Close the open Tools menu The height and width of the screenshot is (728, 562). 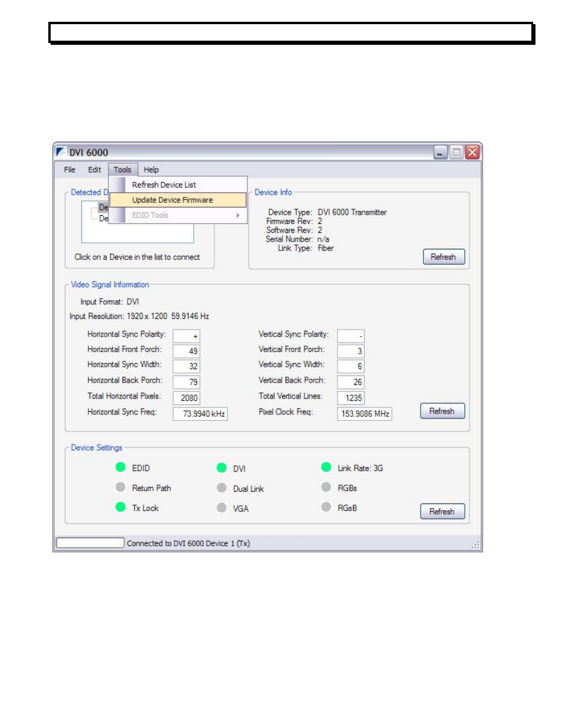tap(123, 170)
